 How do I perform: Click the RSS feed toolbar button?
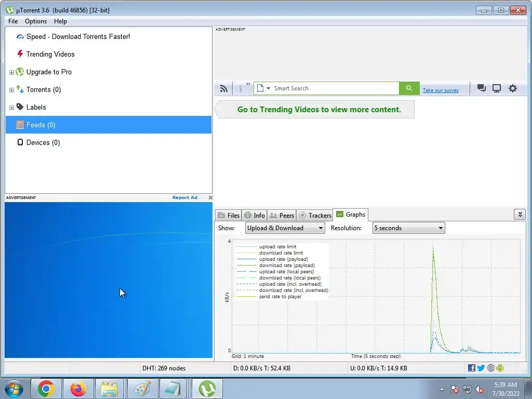[x=223, y=88]
